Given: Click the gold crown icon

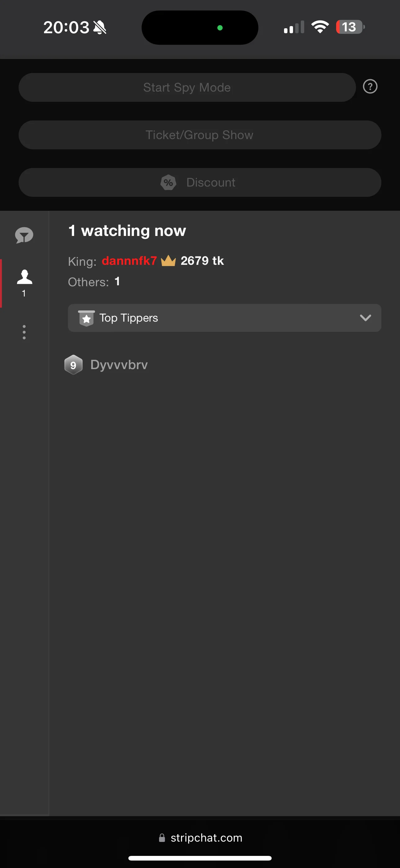Looking at the screenshot, I should point(168,261).
